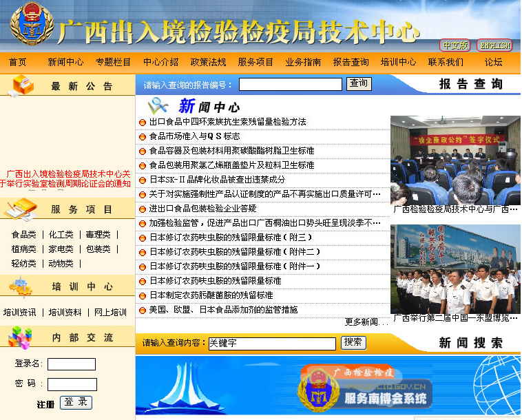
Task: Focus the report number input field
Action: point(291,84)
